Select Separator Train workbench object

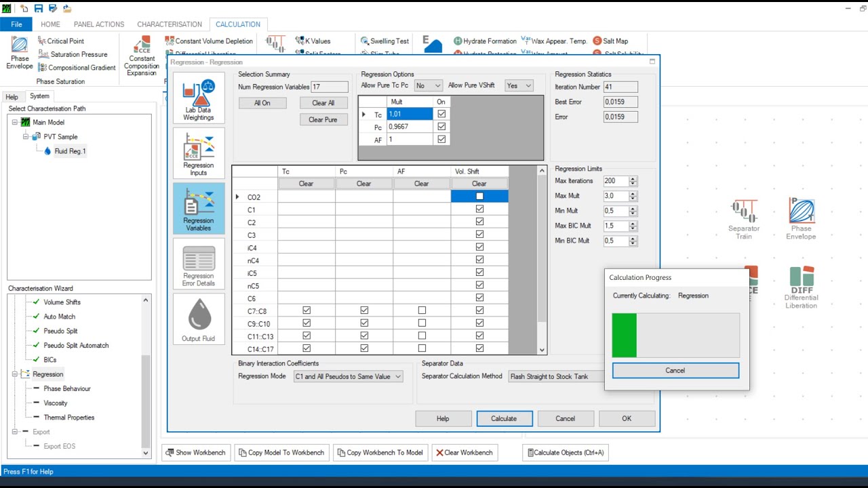click(x=744, y=218)
